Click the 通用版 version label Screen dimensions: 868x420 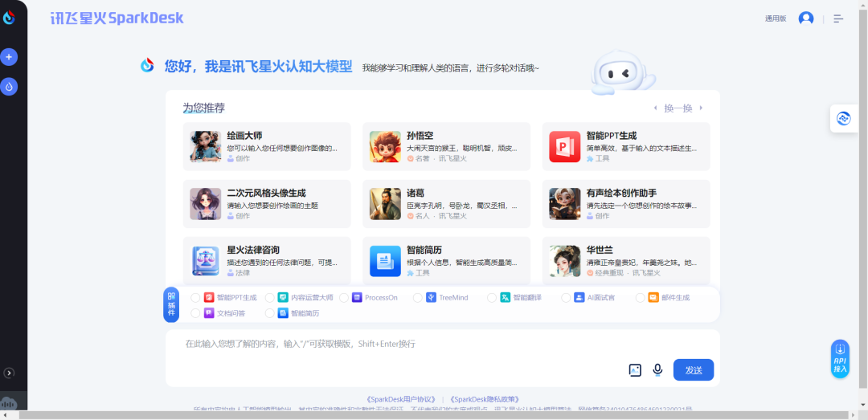click(x=776, y=18)
